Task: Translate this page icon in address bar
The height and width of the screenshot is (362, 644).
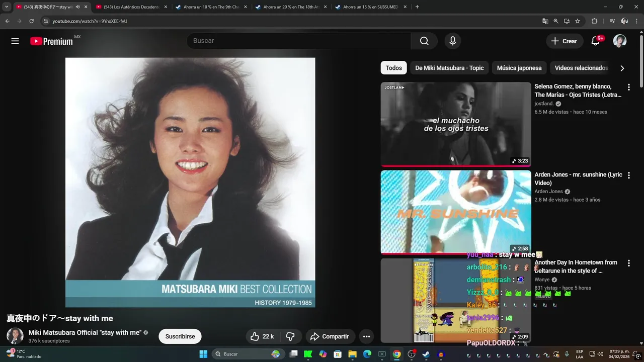Action: point(545,21)
